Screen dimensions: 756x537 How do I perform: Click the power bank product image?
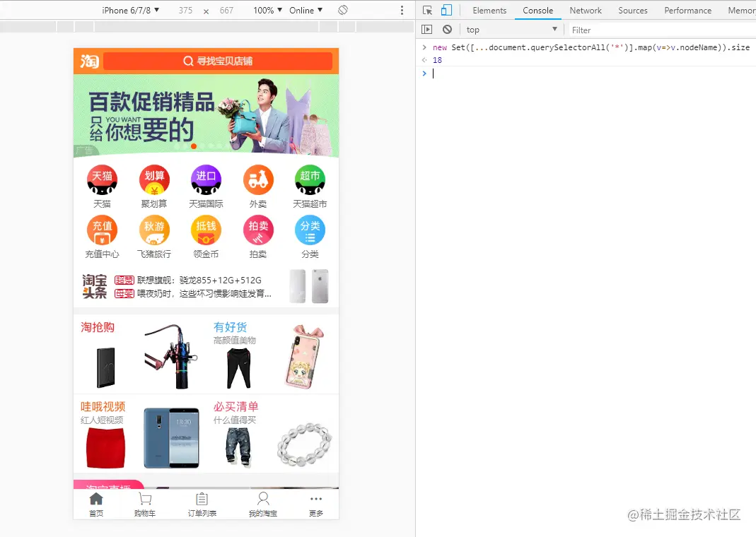tap(106, 367)
